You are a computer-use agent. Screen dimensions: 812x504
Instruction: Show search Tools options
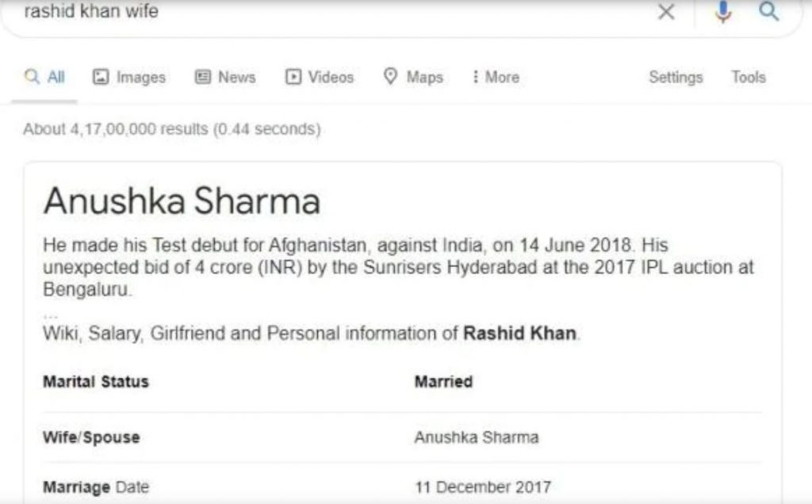click(749, 77)
